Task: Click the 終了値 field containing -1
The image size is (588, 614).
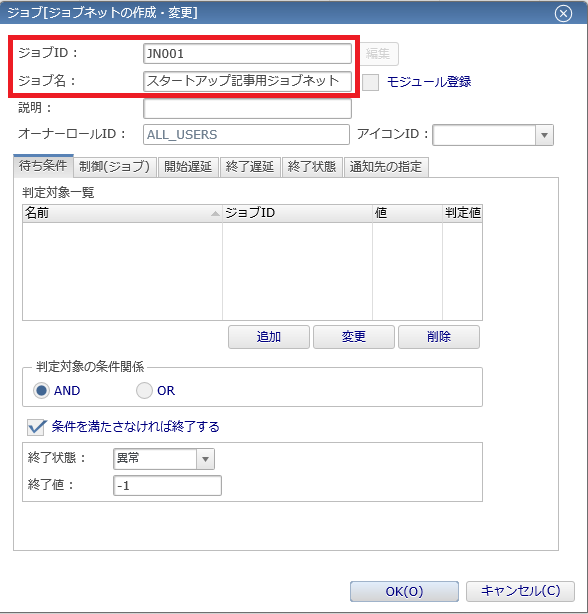Action: [168, 486]
